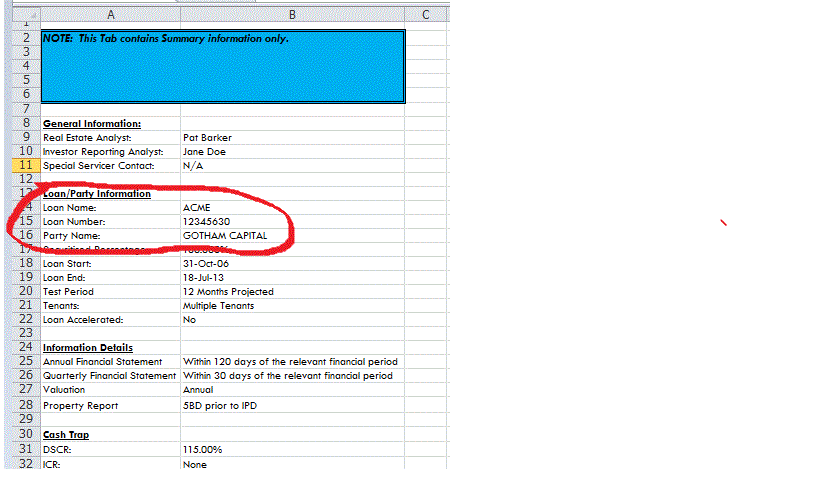Select the highlighted row 11 header
The width and height of the screenshot is (819, 484).
[27, 165]
